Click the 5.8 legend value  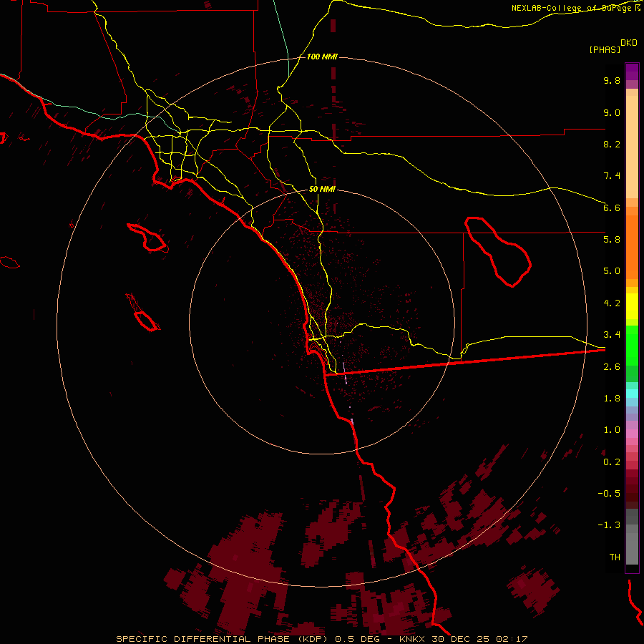(612, 240)
